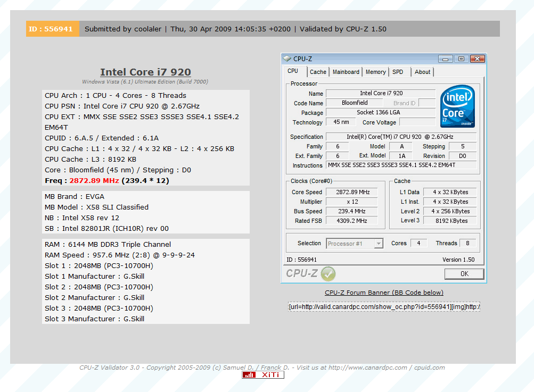The image size is (534, 392).
Task: Click the RAM Speed 957.6 MHz line
Action: pyautogui.click(x=120, y=255)
